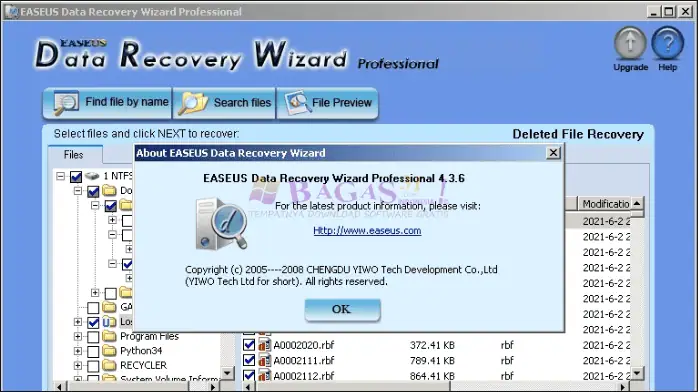Click Find file by name button
Image resolution: width=698 pixels, height=392 pixels.
click(x=107, y=103)
